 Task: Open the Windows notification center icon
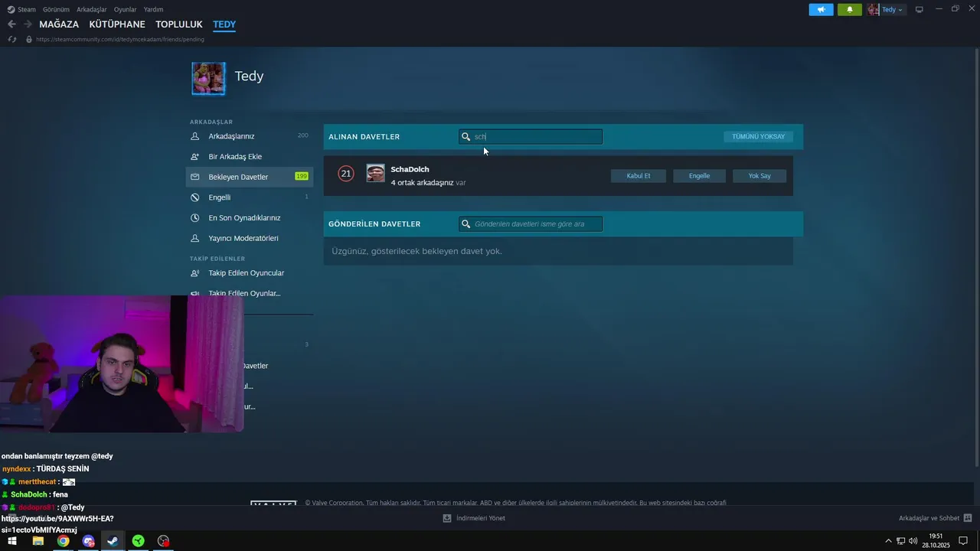[963, 541]
